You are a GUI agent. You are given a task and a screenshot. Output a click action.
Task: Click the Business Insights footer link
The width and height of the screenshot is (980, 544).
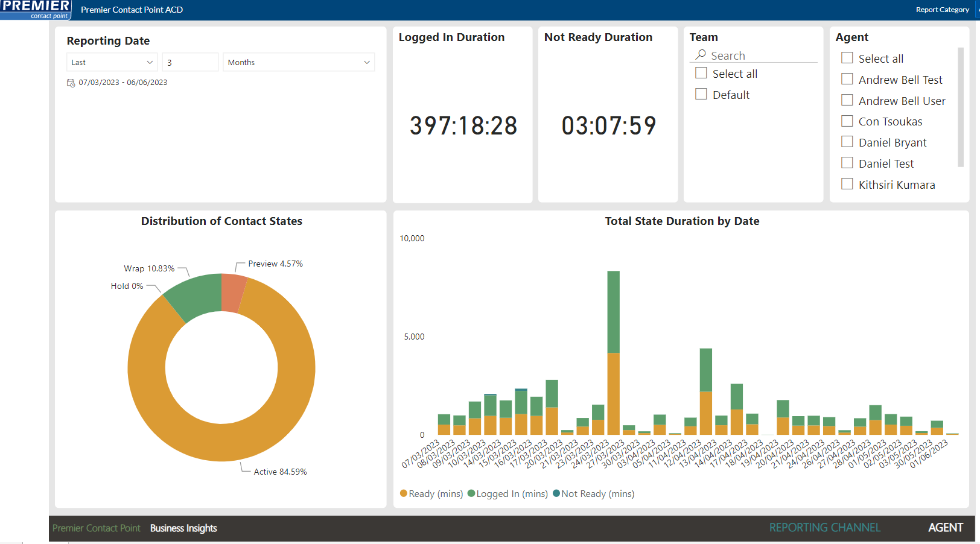(183, 528)
